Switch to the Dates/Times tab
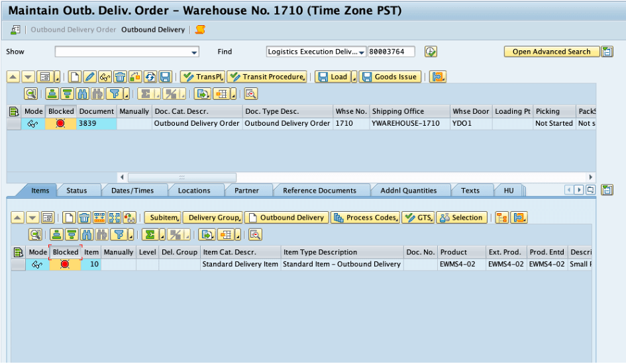This screenshot has height=364, width=626. click(132, 191)
